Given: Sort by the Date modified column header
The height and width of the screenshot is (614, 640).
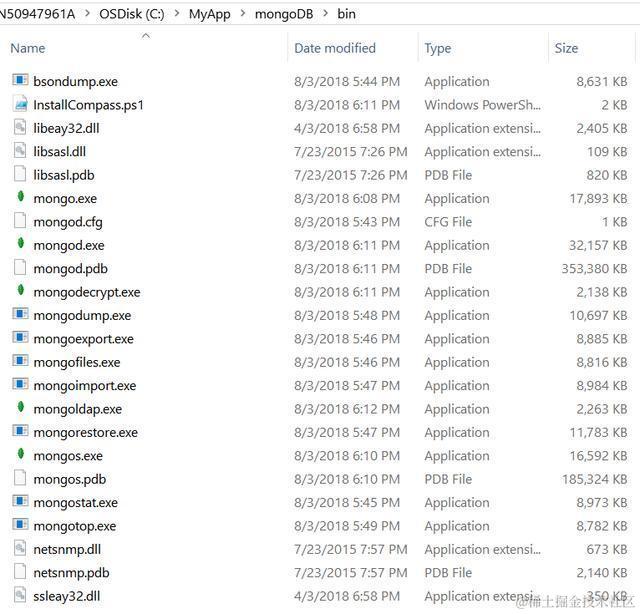Looking at the screenshot, I should [x=335, y=48].
